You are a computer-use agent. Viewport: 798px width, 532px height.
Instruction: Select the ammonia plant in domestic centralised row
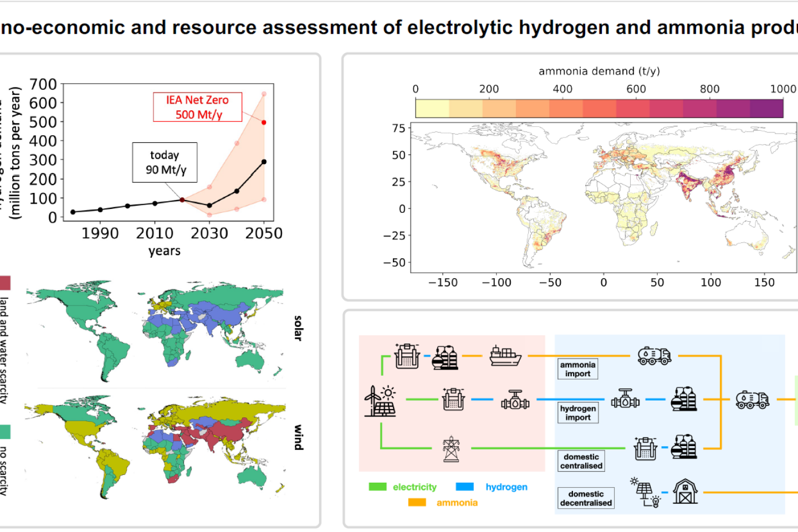click(x=684, y=447)
